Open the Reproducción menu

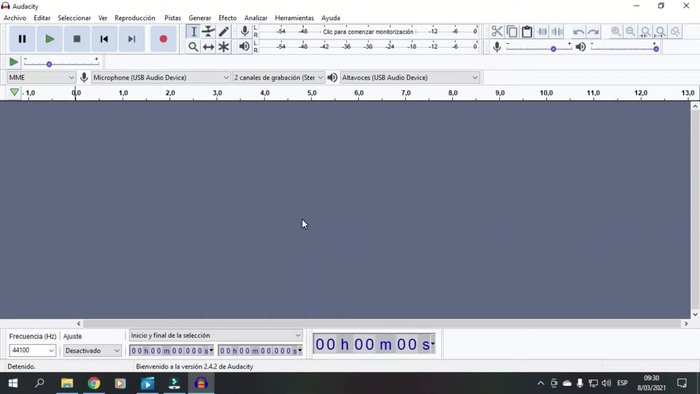[135, 18]
